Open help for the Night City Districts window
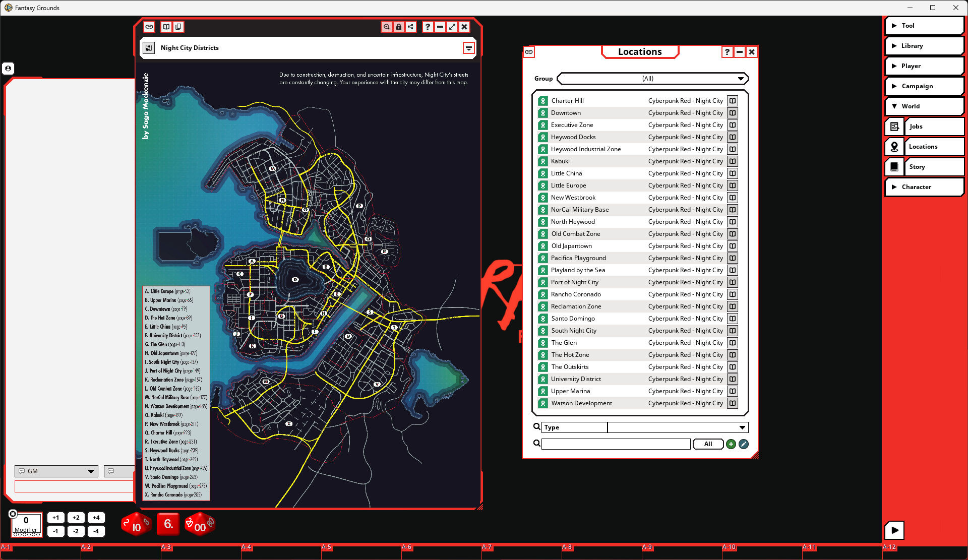 428,27
